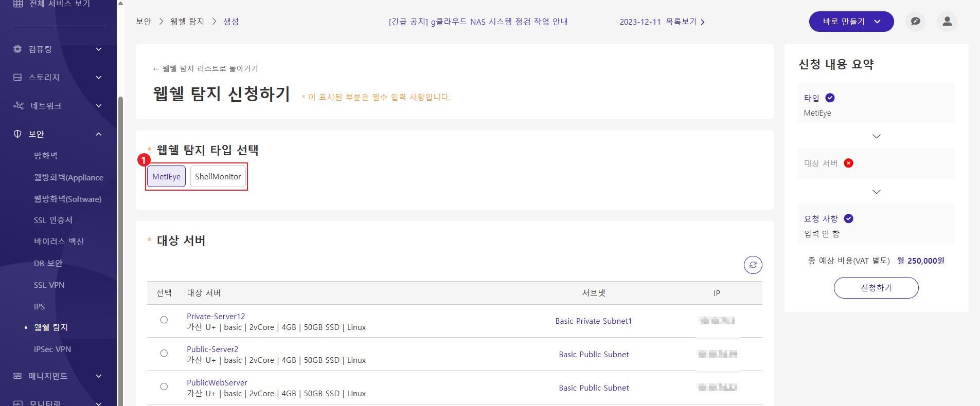Screen dimensions: 980x406
Task: Open 방화벽 in the security menu
Action: [x=46, y=155]
